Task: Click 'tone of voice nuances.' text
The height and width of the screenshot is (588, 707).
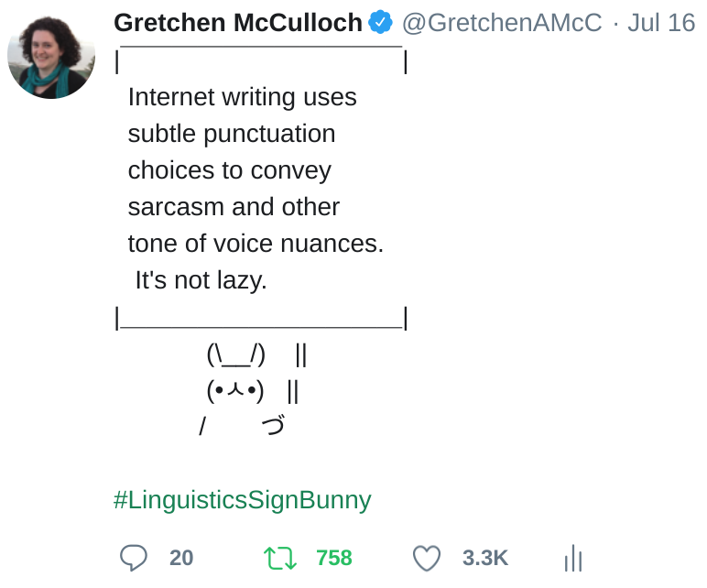Action: click(x=256, y=244)
